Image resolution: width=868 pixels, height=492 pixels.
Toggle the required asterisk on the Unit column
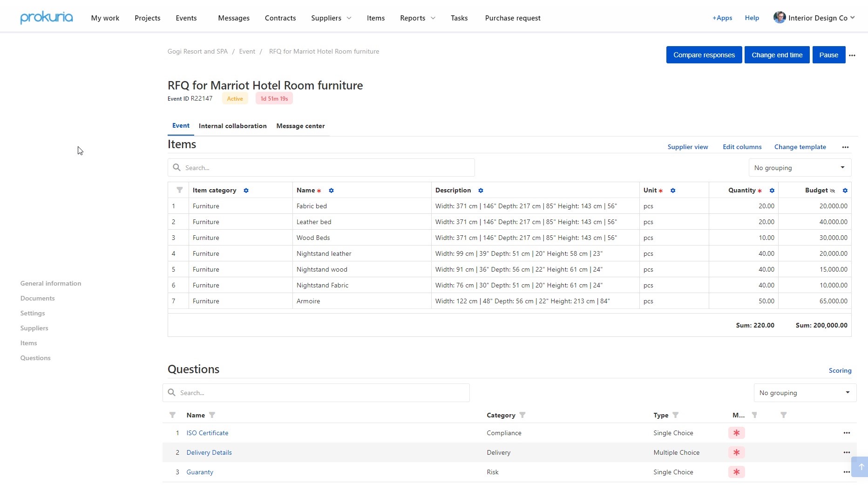tap(662, 191)
